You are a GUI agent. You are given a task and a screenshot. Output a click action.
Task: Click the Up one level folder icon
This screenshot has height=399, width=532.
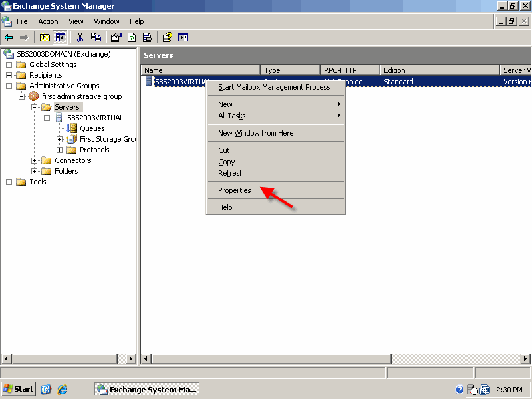(x=45, y=37)
